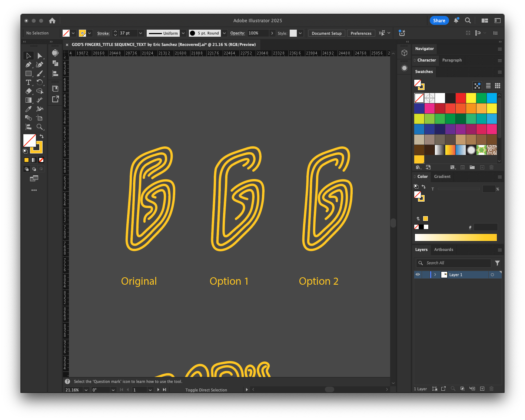
Task: Click Swap Fill and Stroke arrows in toolbar
Action: point(41,136)
